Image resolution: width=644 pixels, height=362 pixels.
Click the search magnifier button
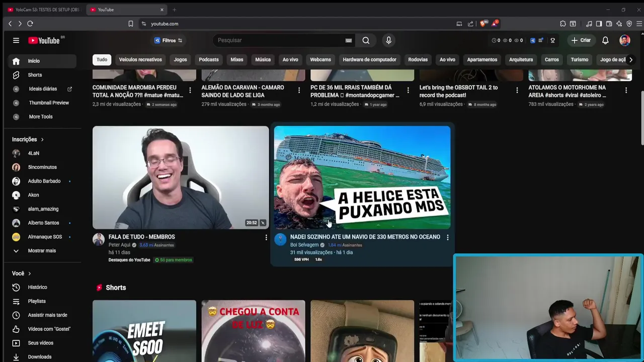pos(366,40)
